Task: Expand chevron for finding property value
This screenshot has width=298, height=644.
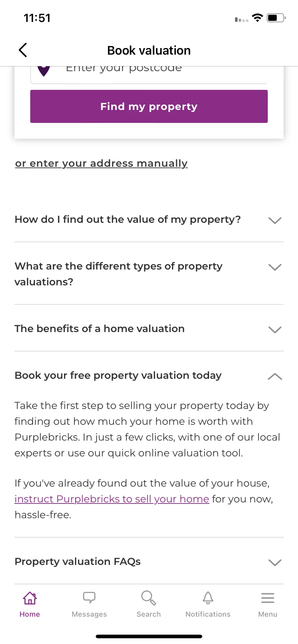Action: (x=275, y=220)
